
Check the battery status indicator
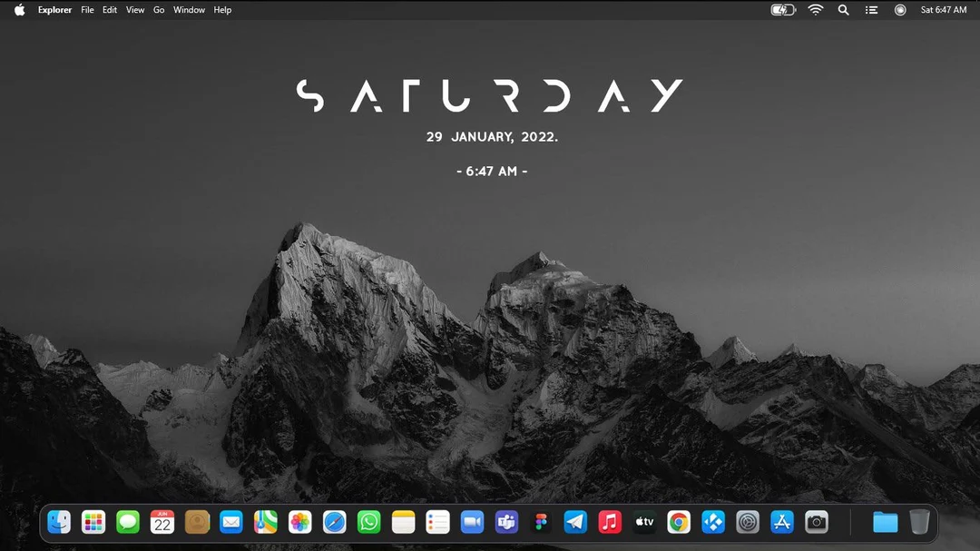coord(781,10)
